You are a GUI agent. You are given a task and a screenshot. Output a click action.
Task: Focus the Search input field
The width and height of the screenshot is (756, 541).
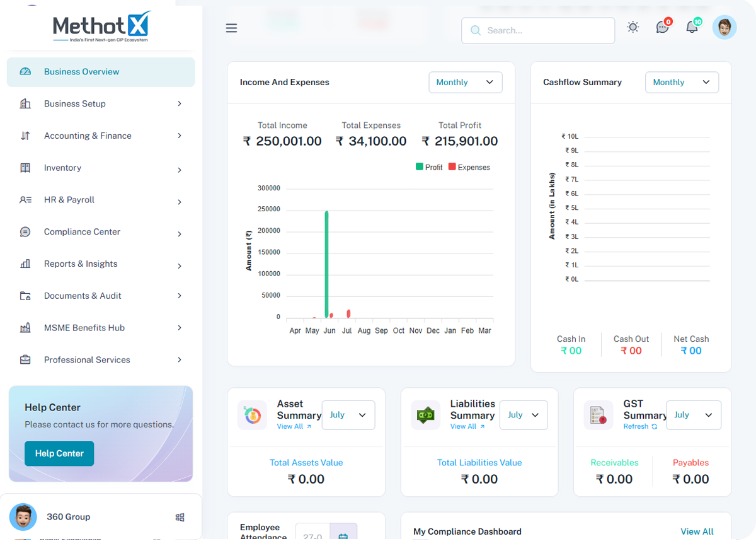pos(538,30)
